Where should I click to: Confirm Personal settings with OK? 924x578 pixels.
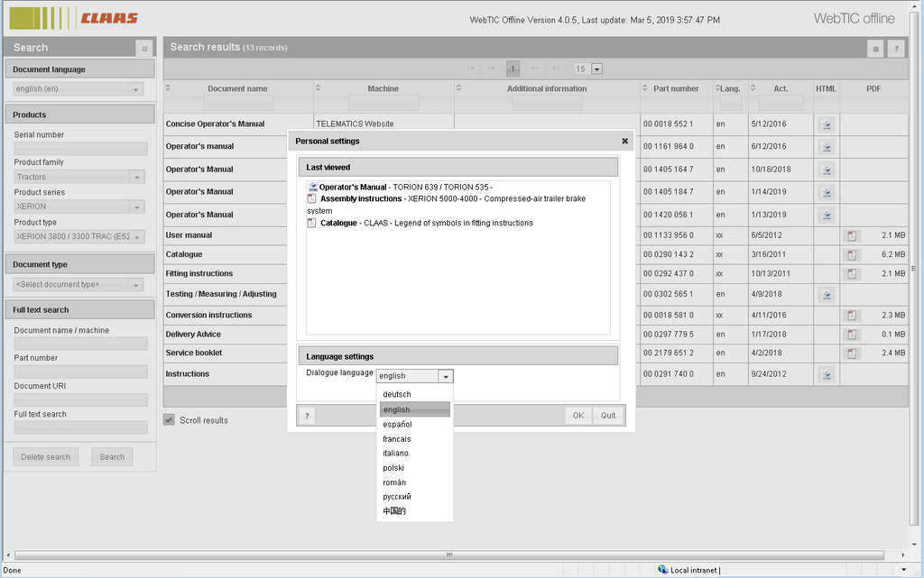coord(578,416)
